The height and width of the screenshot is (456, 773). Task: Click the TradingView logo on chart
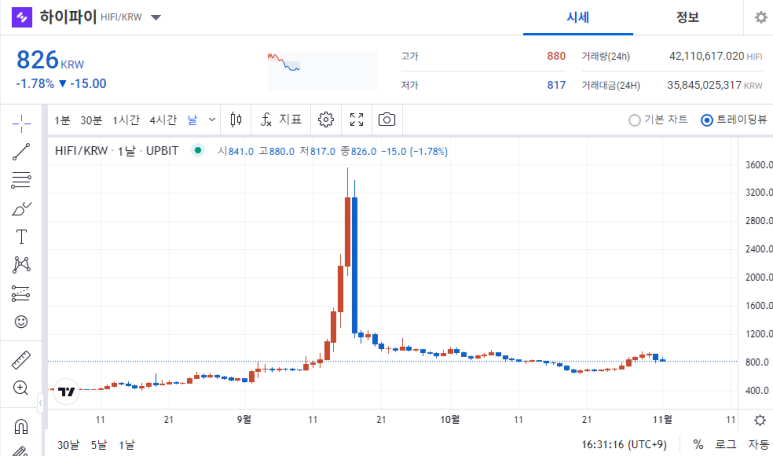pos(67,391)
